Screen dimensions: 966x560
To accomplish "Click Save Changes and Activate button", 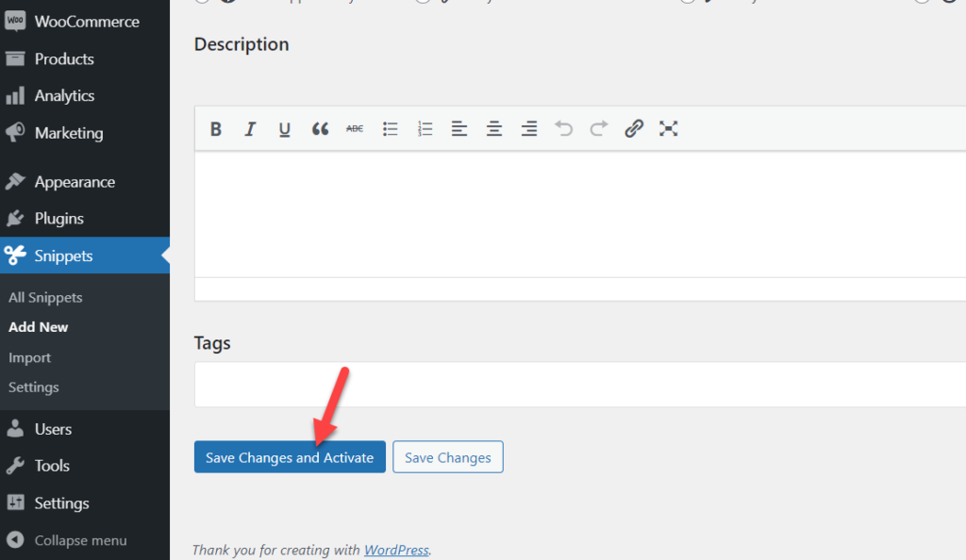I will [290, 457].
